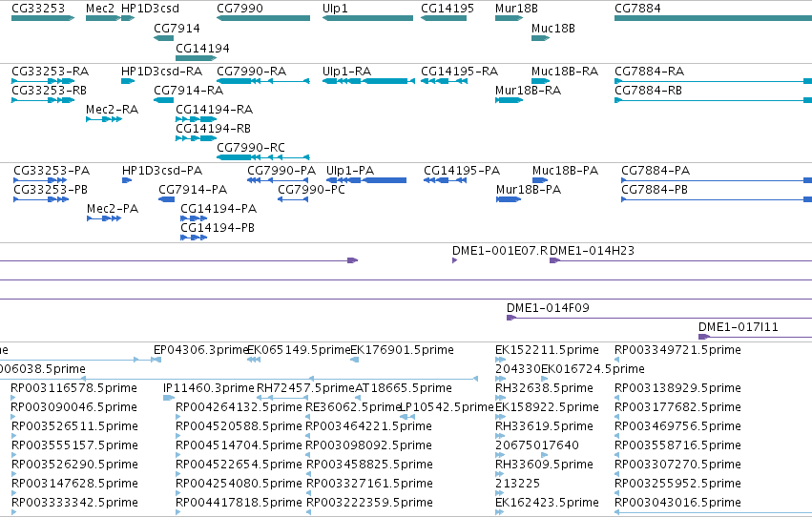Select transcript HP1D3csd-RA
The width and height of the screenshot is (812, 517).
(x=161, y=72)
